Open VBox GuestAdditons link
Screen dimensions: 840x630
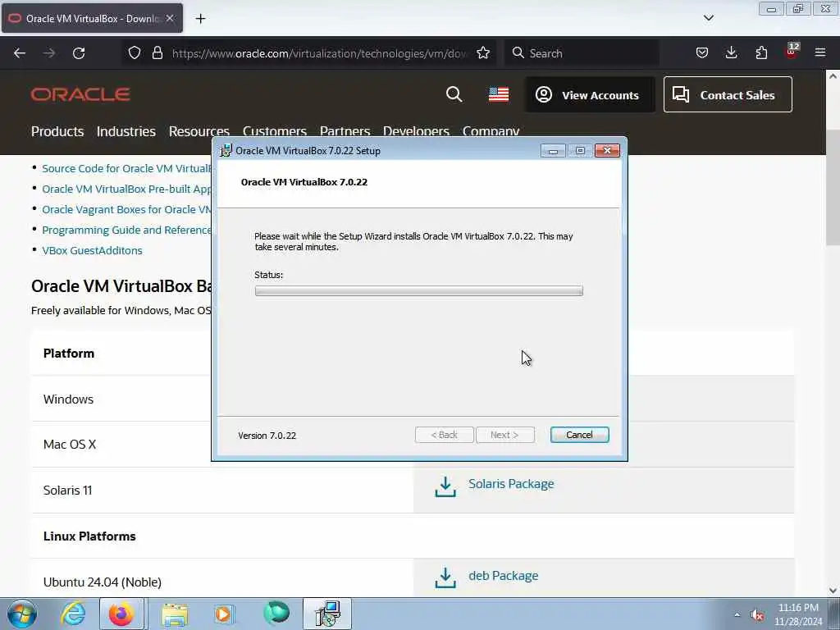pyautogui.click(x=92, y=250)
